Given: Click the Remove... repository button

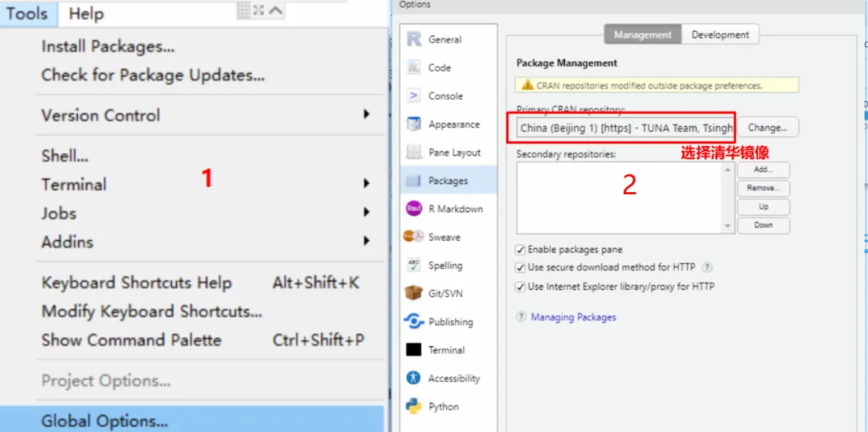Looking at the screenshot, I should tap(764, 188).
